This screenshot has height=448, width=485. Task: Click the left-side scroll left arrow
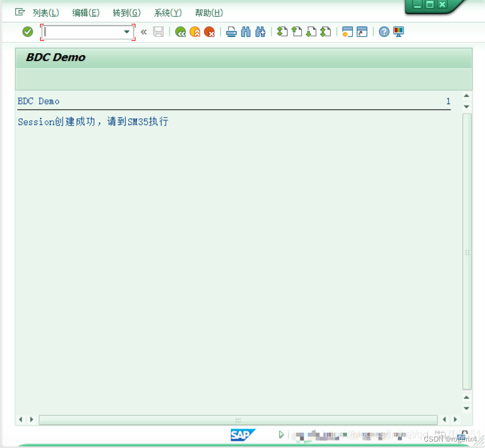click(21, 420)
